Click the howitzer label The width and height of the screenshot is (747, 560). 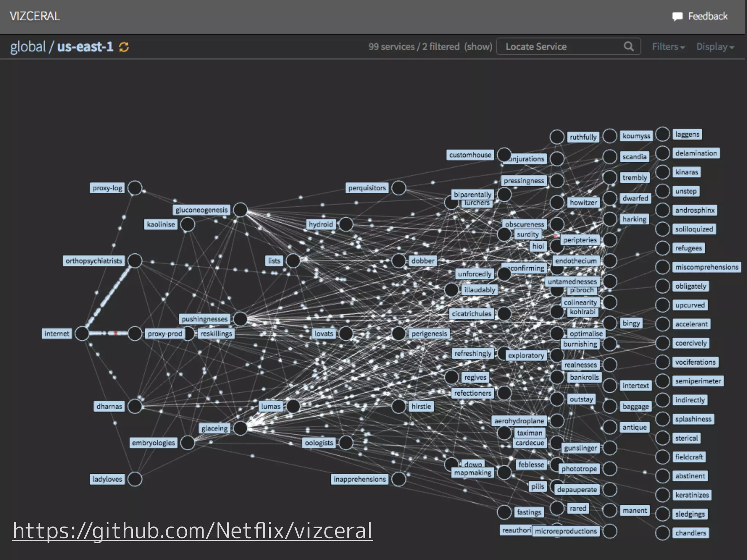pos(583,202)
